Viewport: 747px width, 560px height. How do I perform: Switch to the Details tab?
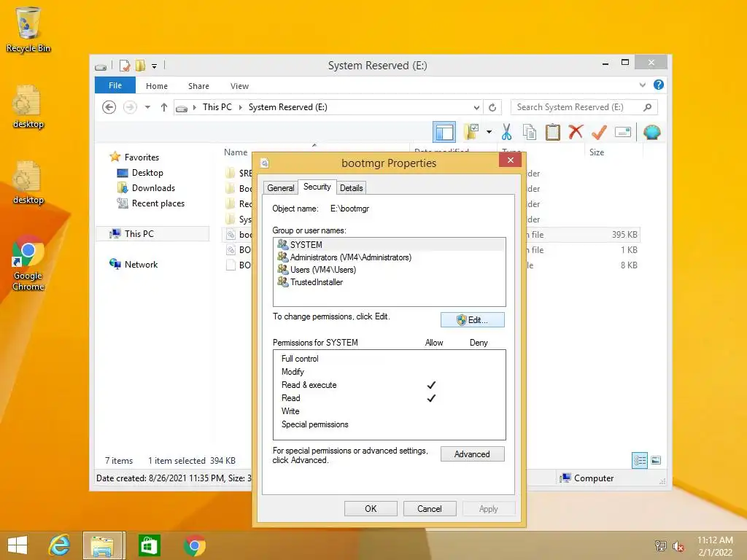[x=352, y=188]
